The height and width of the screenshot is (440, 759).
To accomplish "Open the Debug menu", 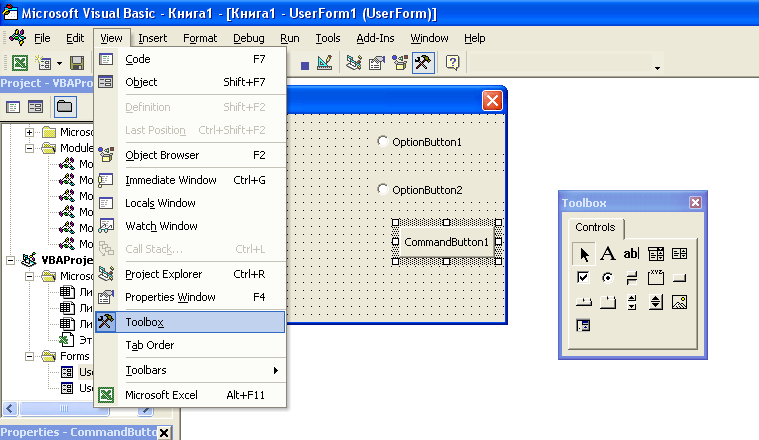I will click(248, 38).
